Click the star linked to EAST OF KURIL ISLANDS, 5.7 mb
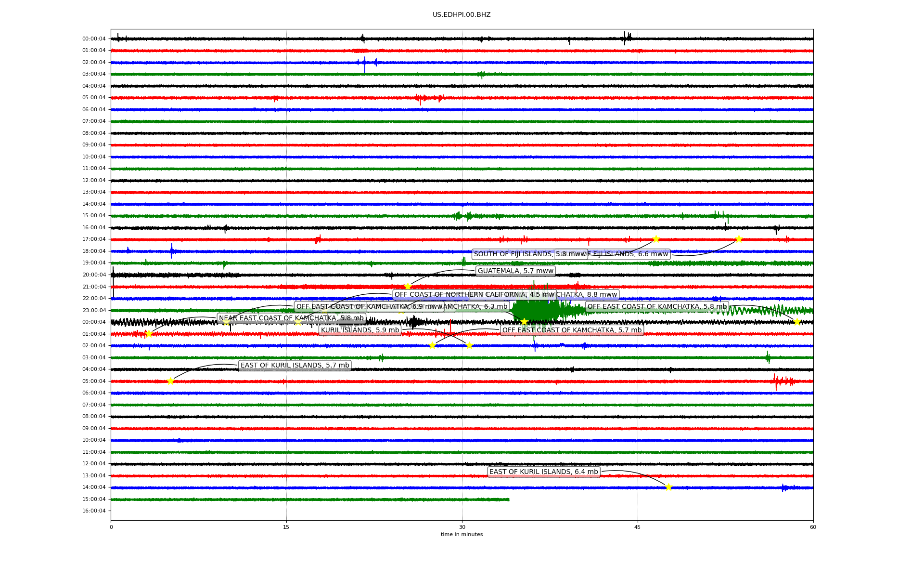Screen dimensions: 924x578 point(170,381)
